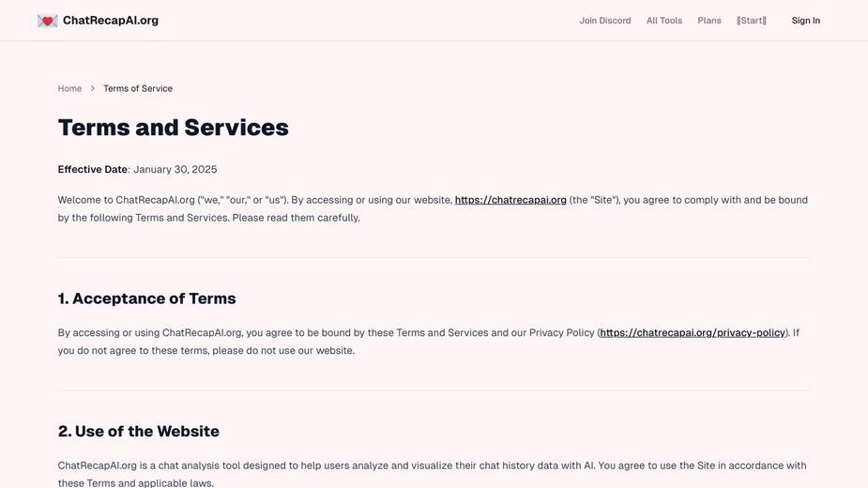This screenshot has width=868, height=488.
Task: Click the breadcrumb chevron separator
Action: [x=93, y=88]
